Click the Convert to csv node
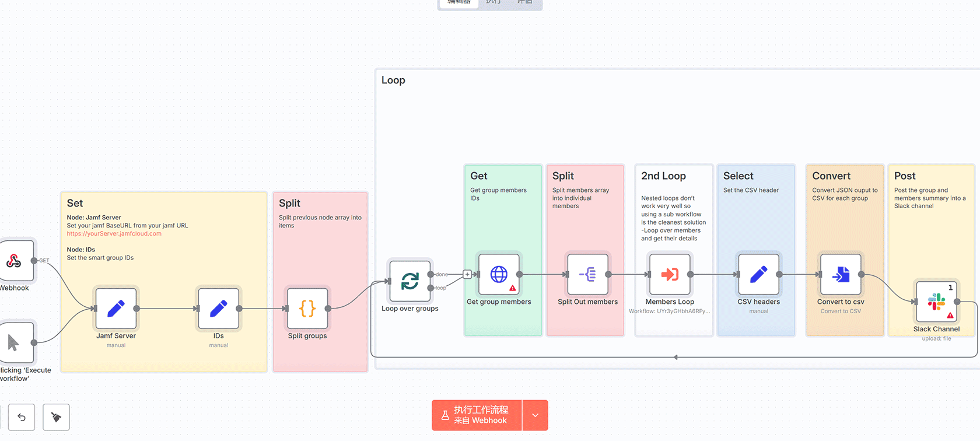The image size is (980, 441). pos(841,274)
